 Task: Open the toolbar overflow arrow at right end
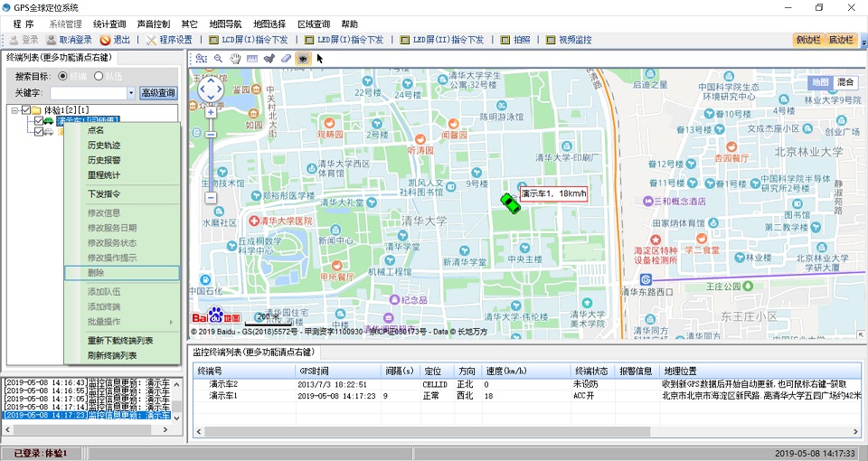tap(863, 41)
